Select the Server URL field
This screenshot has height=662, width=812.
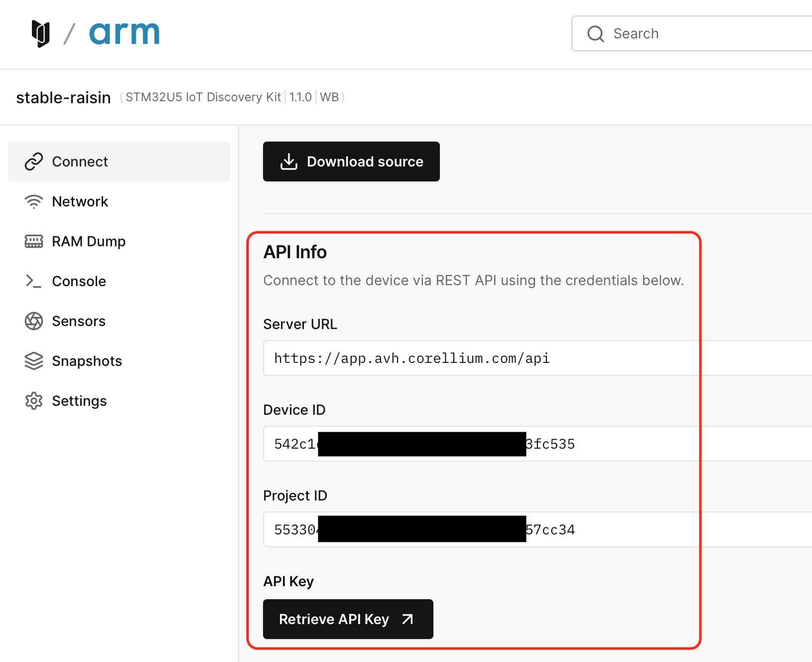538,358
